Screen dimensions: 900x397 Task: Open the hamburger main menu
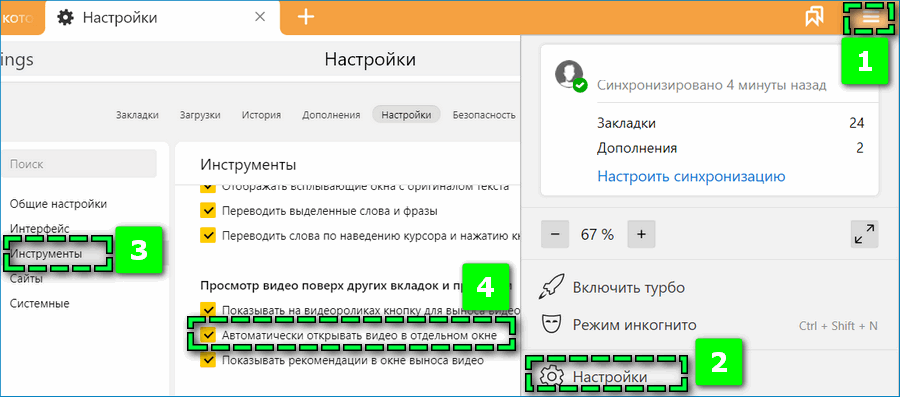pyautogui.click(x=871, y=17)
